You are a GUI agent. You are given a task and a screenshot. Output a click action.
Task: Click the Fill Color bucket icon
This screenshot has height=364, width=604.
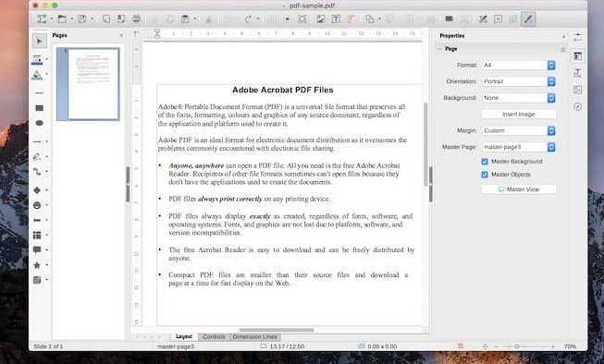[x=37, y=75]
